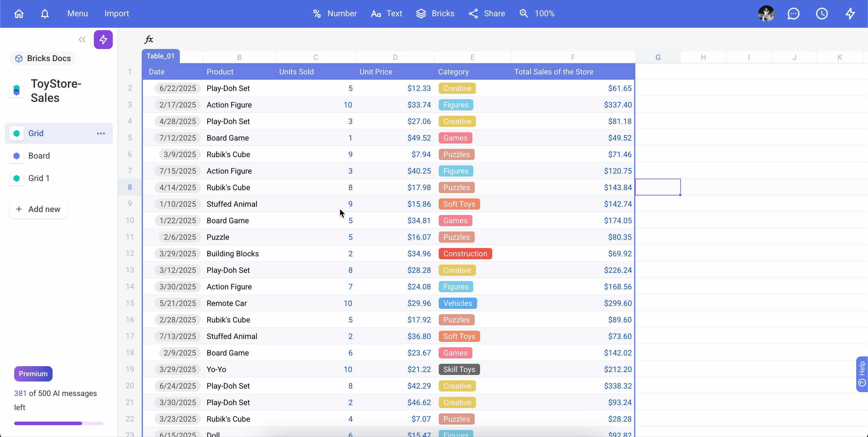Viewport: 868px width, 437px height.
Task: Switch to the Board page
Action: (39, 156)
